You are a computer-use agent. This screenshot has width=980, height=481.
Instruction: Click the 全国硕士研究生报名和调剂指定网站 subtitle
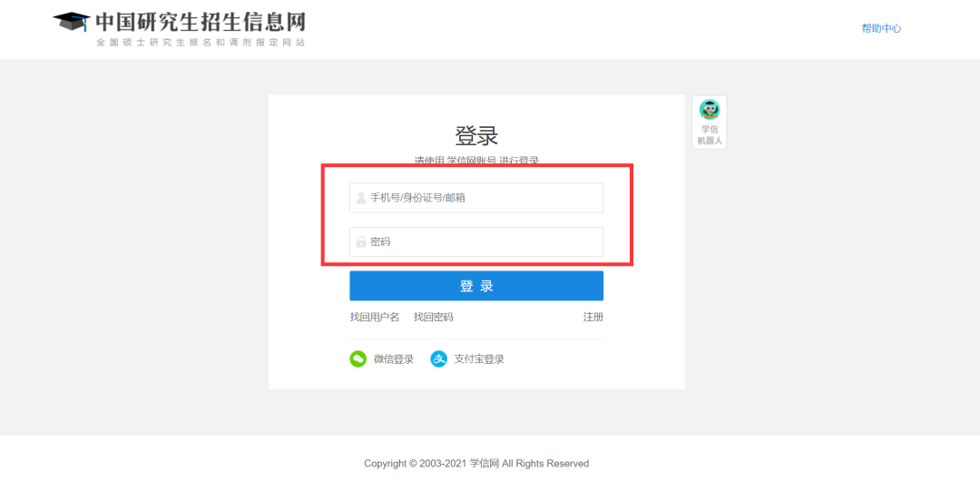point(201,43)
